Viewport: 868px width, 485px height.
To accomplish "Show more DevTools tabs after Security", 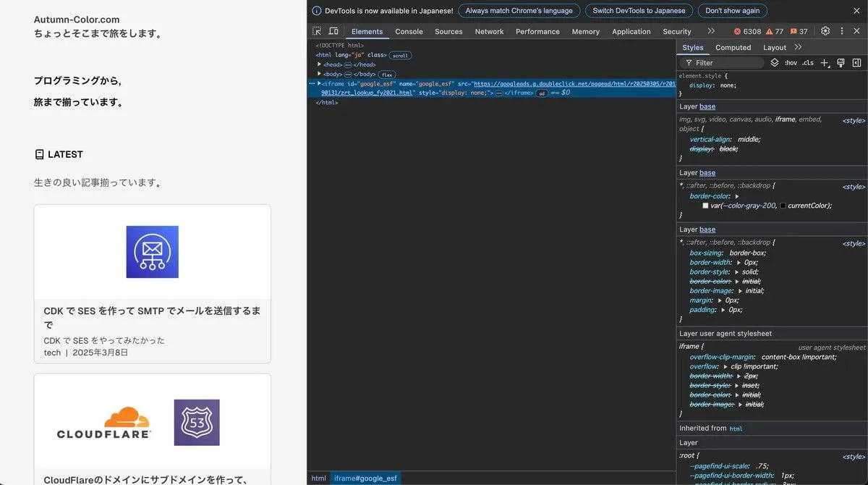I will [711, 31].
